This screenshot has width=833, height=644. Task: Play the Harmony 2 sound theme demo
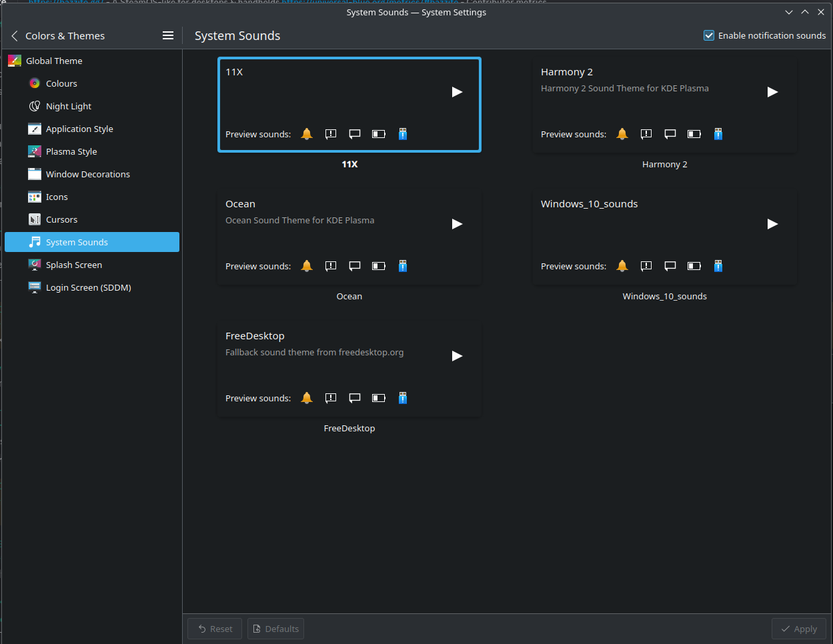(x=772, y=92)
